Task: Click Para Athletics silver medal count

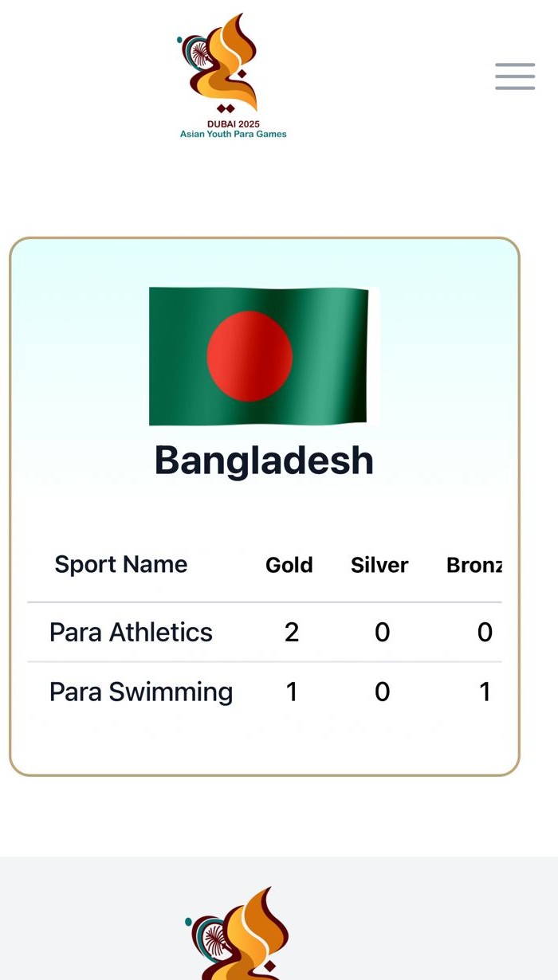Action: coord(383,632)
